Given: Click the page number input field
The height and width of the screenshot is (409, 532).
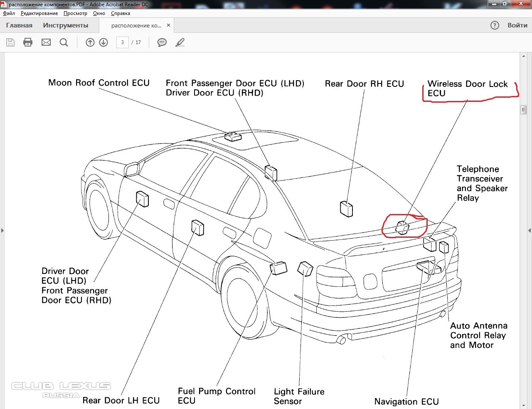Looking at the screenshot, I should click(x=122, y=42).
